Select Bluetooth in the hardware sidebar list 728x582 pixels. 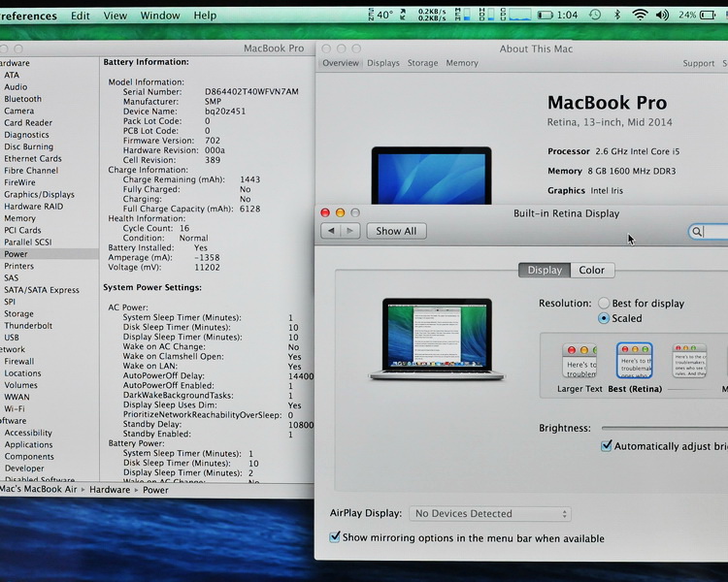click(22, 99)
